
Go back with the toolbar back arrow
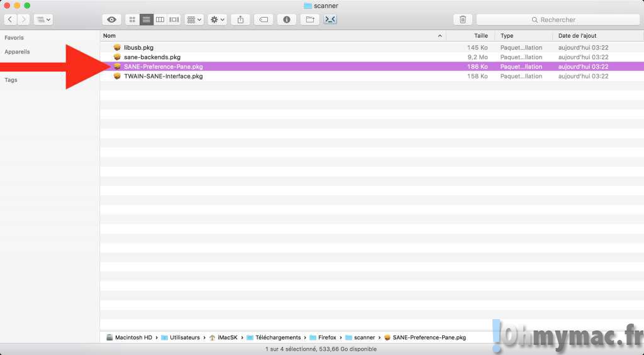pyautogui.click(x=10, y=19)
